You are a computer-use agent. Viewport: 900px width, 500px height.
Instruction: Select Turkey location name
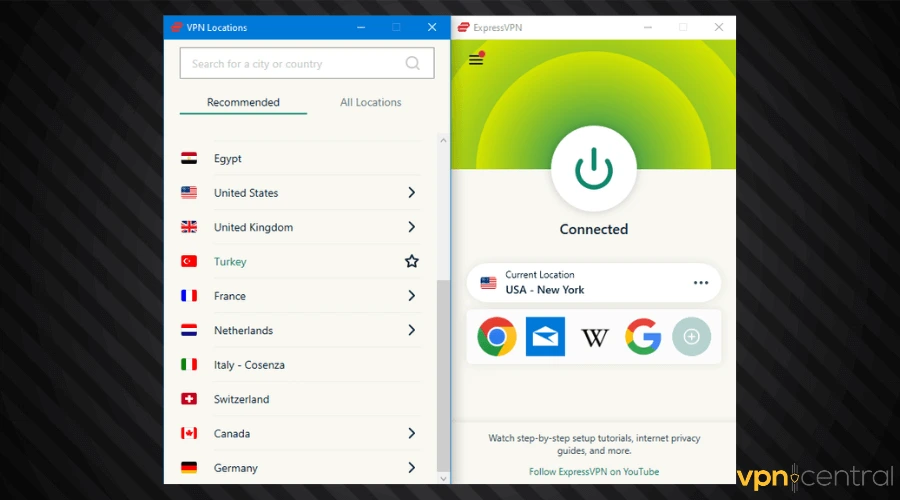pyautogui.click(x=230, y=262)
